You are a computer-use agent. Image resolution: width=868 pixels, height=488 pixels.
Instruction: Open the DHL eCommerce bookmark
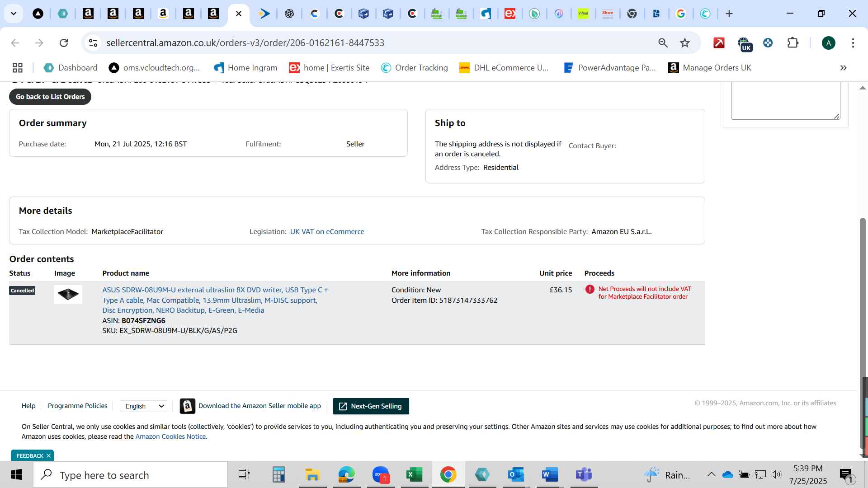point(504,68)
